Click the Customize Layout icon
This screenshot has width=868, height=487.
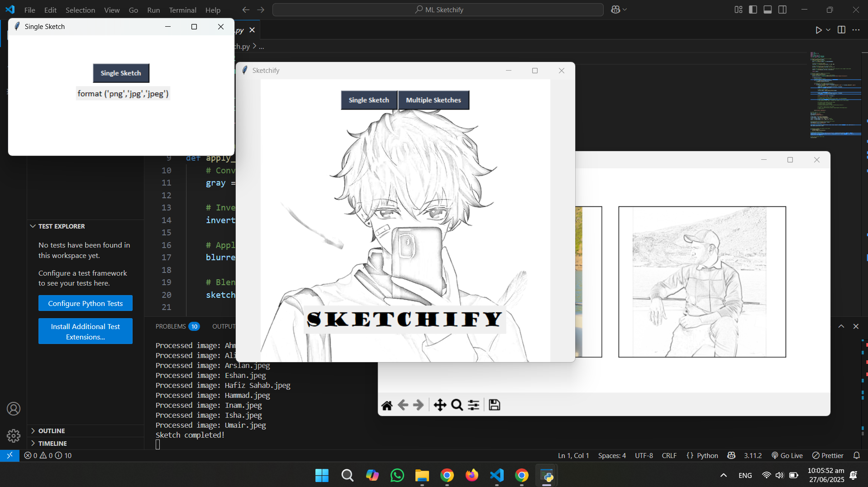pos(738,9)
